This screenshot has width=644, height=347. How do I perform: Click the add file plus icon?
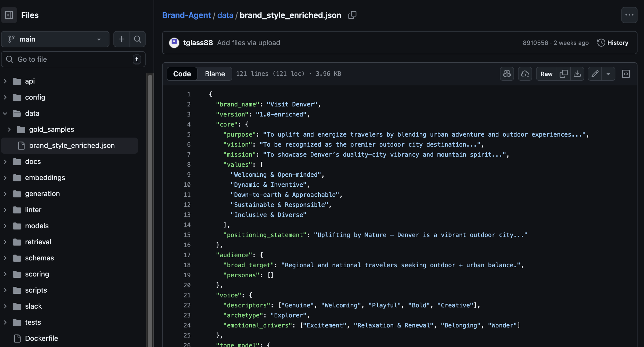point(122,39)
